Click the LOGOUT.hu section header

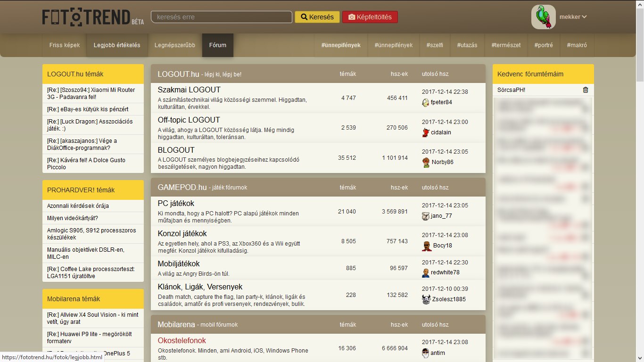pyautogui.click(x=178, y=74)
